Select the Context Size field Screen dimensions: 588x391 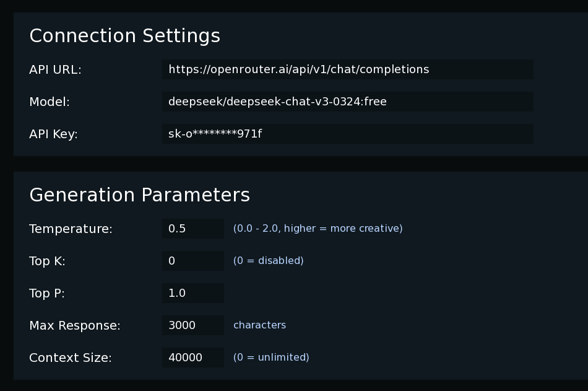click(192, 358)
